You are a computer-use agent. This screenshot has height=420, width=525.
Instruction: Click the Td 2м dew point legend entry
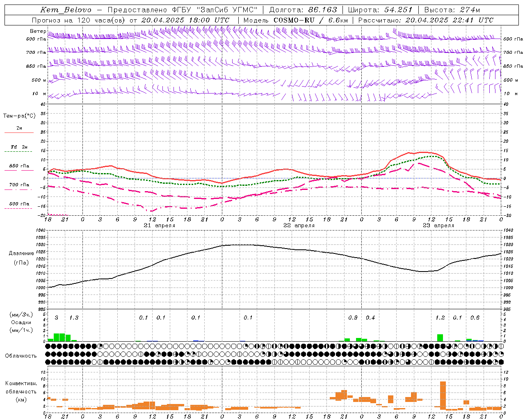pyautogui.click(x=19, y=147)
